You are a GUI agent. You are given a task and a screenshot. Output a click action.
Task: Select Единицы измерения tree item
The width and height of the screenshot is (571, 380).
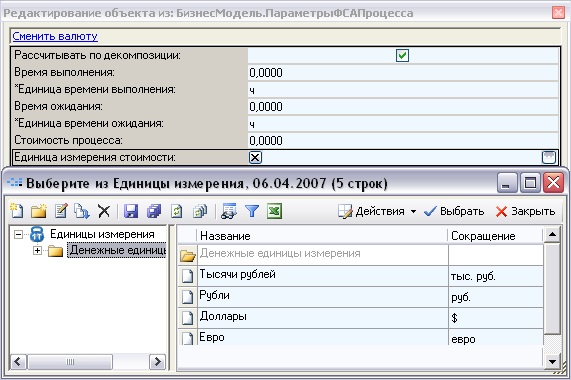click(x=102, y=234)
